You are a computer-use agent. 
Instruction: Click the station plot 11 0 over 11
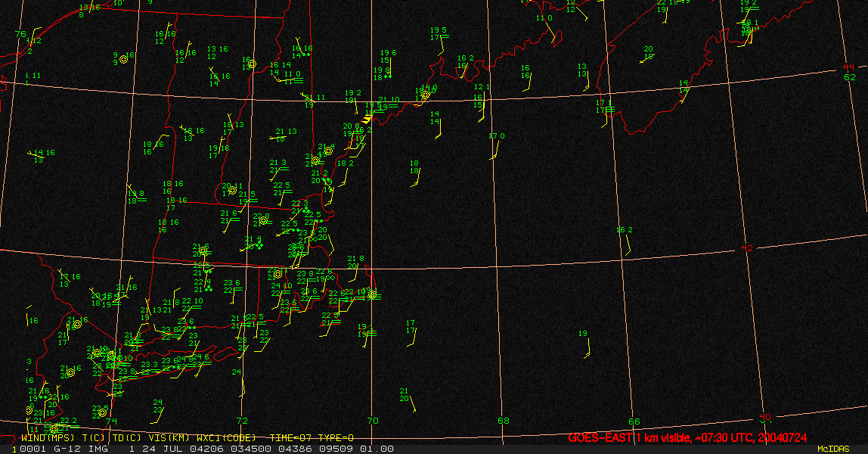pyautogui.click(x=293, y=77)
